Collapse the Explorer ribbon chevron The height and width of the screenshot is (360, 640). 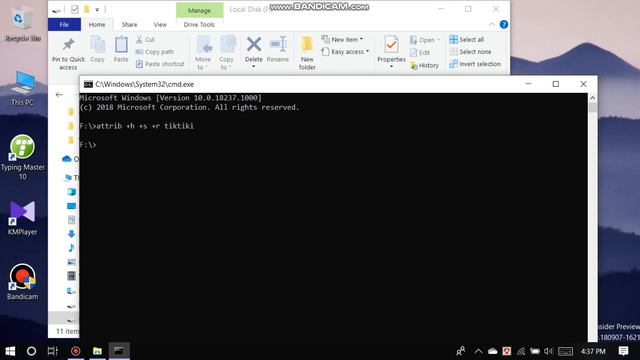(x=491, y=25)
